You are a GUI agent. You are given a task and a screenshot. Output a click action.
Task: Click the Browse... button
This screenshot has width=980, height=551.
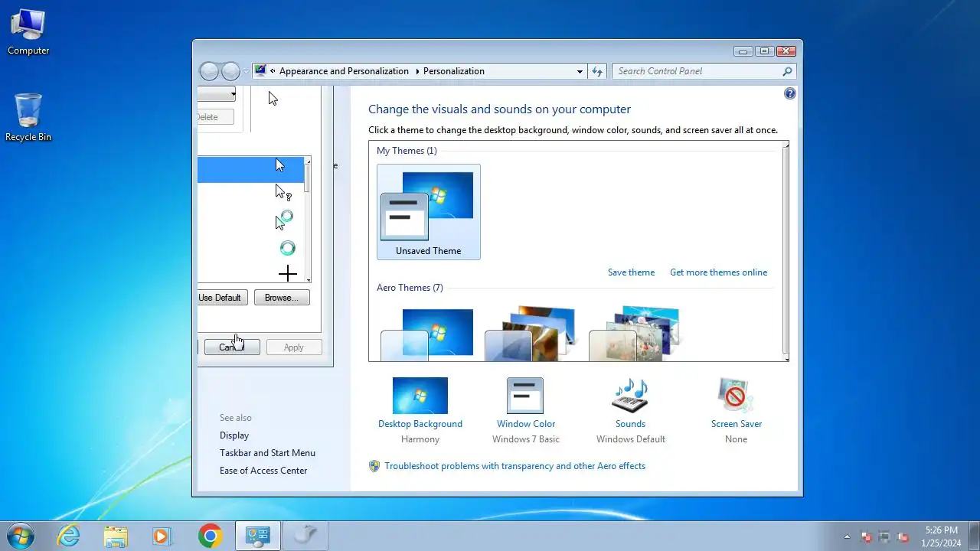tap(282, 298)
